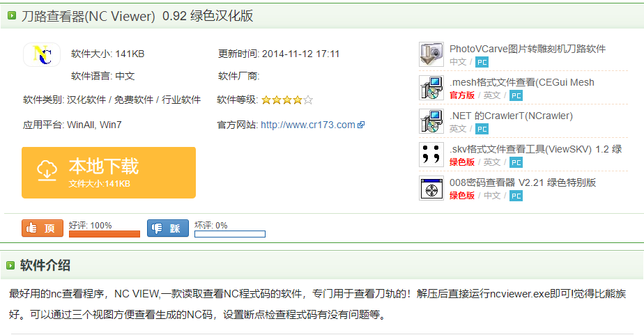The width and height of the screenshot is (644, 335).
Task: Open 008密码查看器 V2.21 绿色特别版 link
Action: tap(523, 182)
